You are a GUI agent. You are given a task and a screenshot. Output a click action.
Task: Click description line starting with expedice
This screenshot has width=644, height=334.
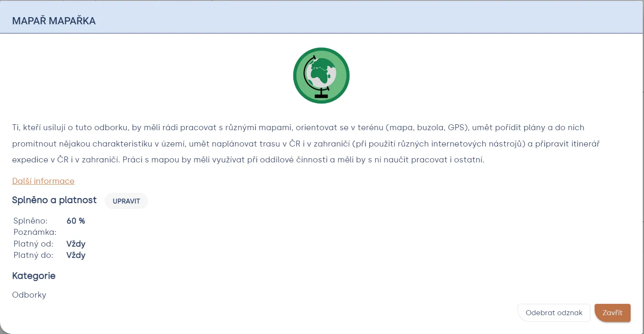pos(248,160)
